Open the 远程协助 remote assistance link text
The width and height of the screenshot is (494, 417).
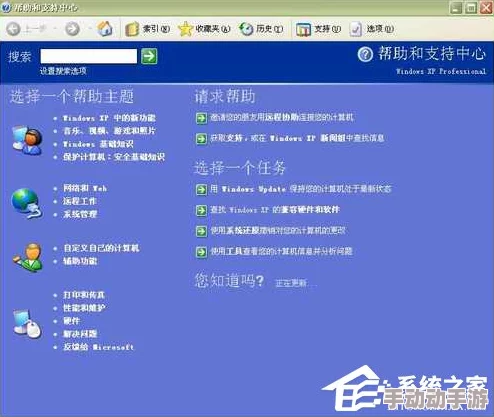coord(282,117)
